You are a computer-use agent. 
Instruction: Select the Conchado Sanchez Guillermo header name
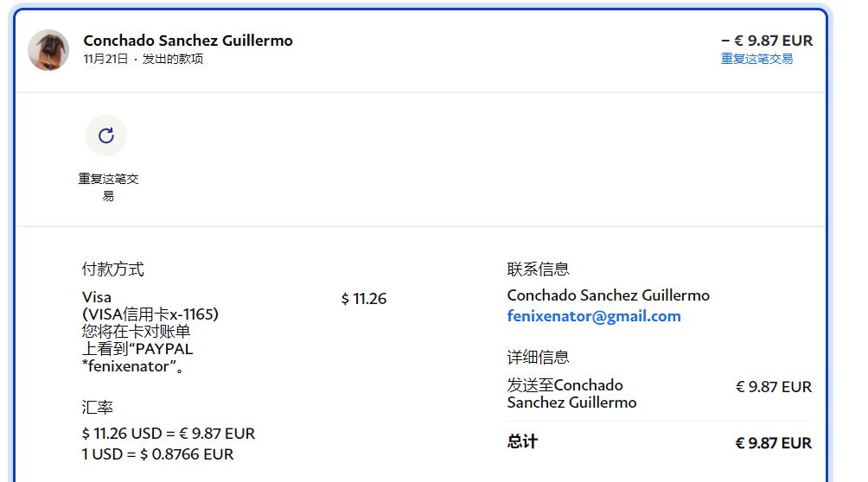pyautogui.click(x=188, y=41)
